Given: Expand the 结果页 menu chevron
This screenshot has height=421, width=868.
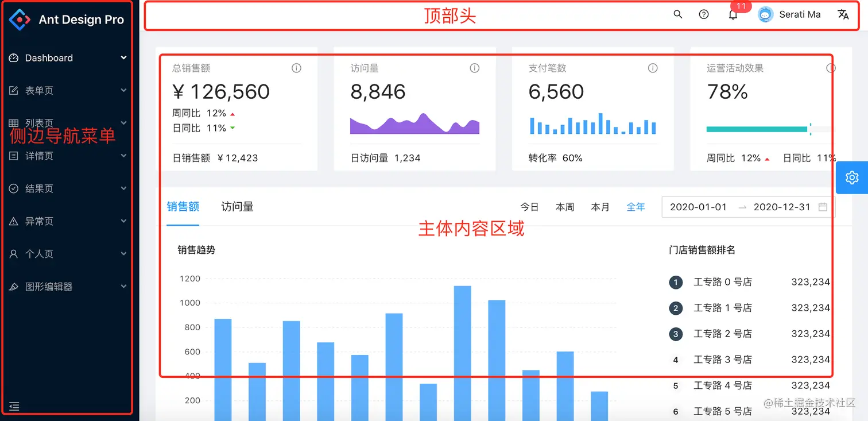Looking at the screenshot, I should pos(123,188).
